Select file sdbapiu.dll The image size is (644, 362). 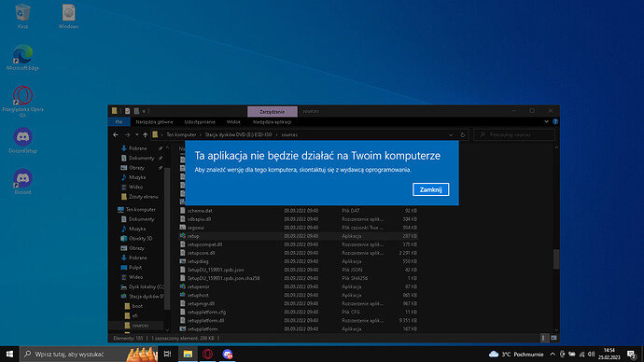click(x=199, y=219)
